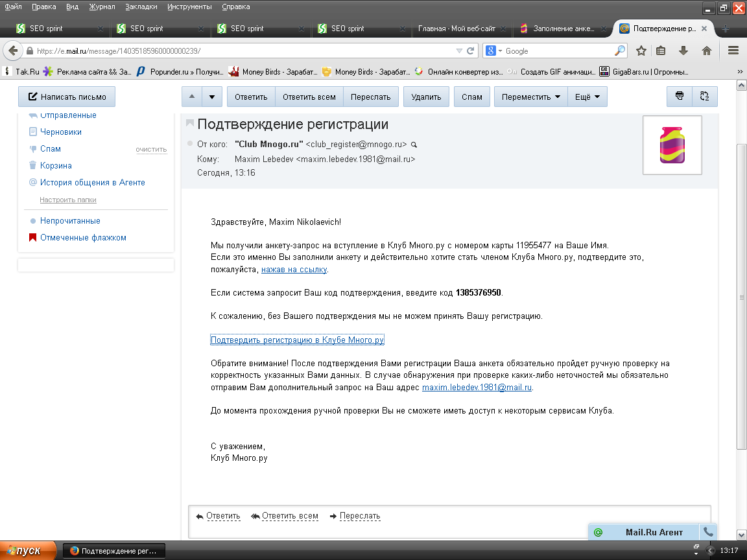The width and height of the screenshot is (747, 560).
Task: Click Подтвердить регистрацию в Клубе Много.ру link
Action: pyautogui.click(x=297, y=340)
